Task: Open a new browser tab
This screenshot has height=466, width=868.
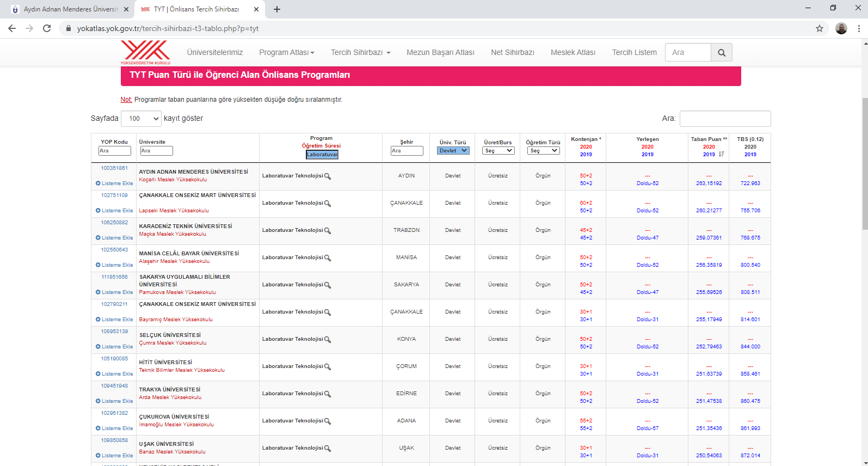Action: (x=277, y=9)
